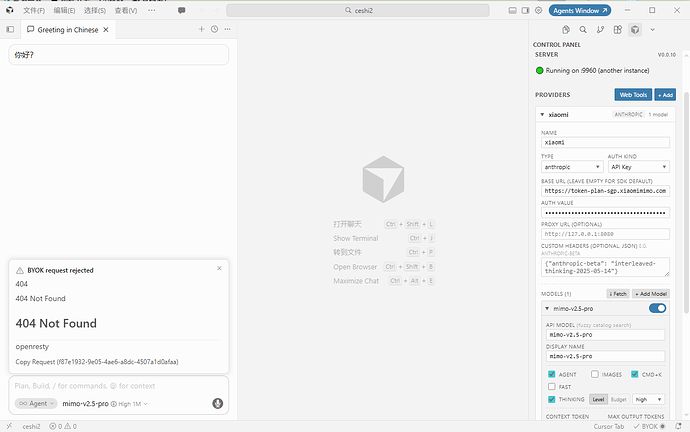This screenshot has width=690, height=432.
Task: Open the 查看(V) menu
Action: coord(126,10)
